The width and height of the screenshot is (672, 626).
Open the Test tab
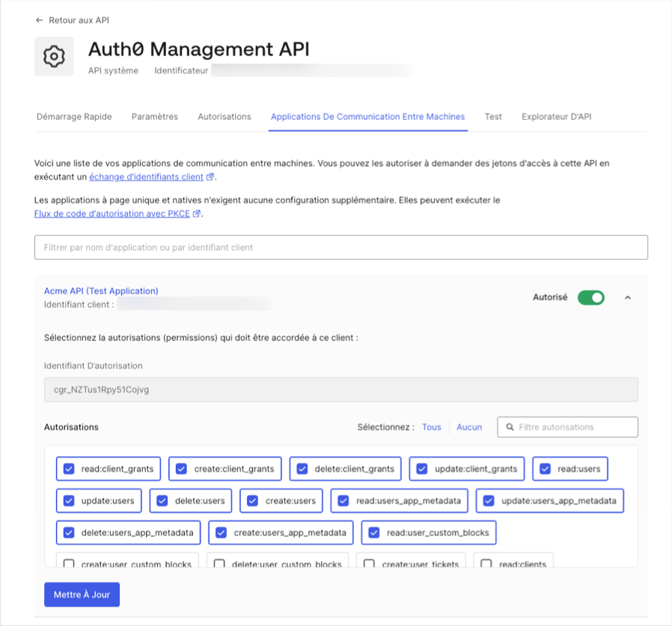tap(493, 117)
